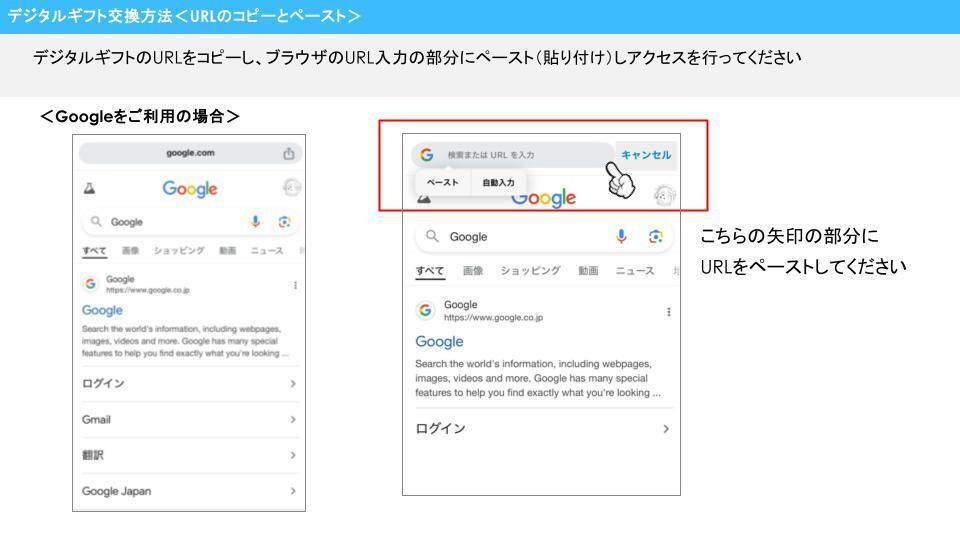
Task: Open the profile avatar in right phone
Action: 664,195
